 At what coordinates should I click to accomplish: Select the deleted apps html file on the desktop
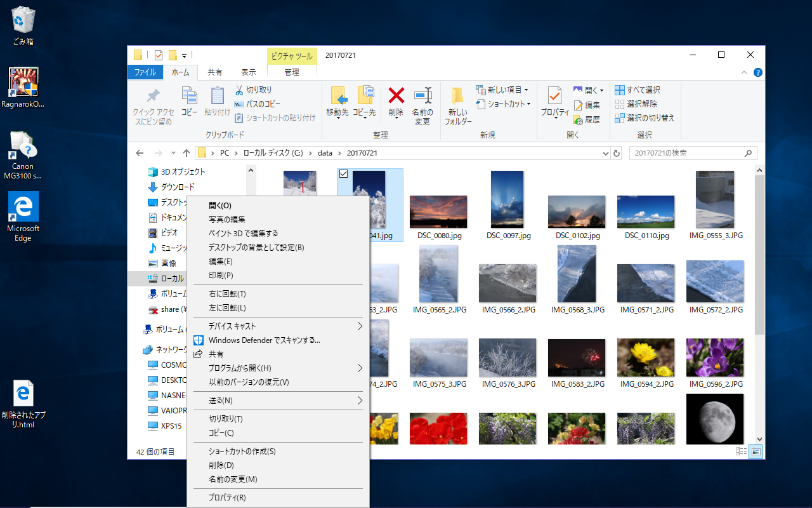click(x=23, y=404)
